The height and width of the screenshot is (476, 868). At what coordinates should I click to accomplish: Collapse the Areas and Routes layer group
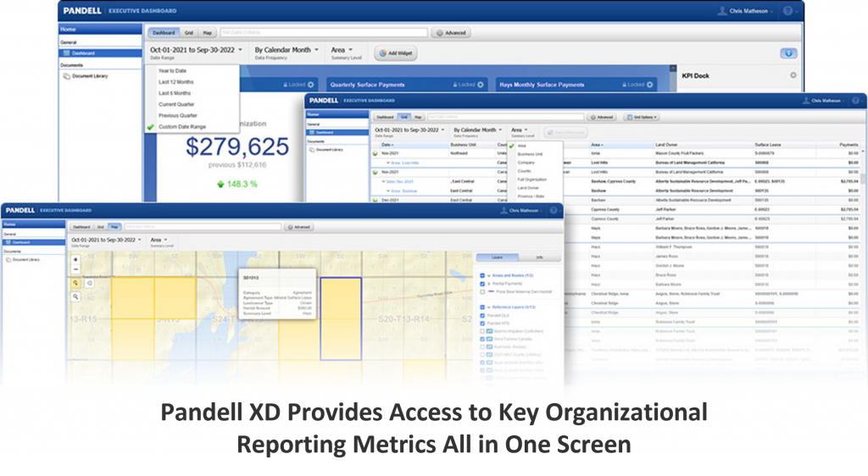[489, 275]
